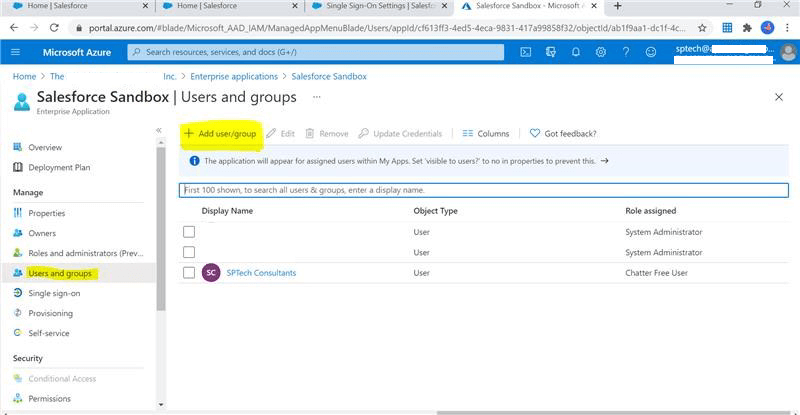The image size is (800, 415).
Task: Sort by Display Name column header
Action: click(227, 211)
